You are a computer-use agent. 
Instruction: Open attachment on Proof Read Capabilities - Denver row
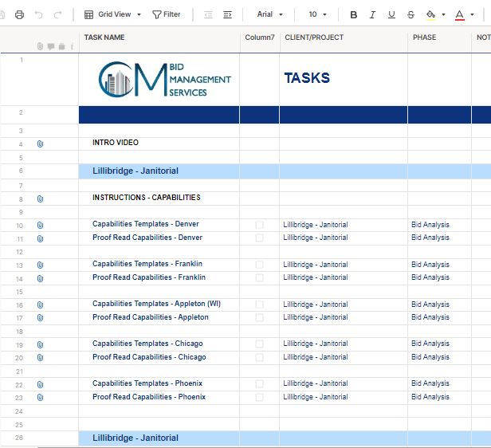[40, 239]
